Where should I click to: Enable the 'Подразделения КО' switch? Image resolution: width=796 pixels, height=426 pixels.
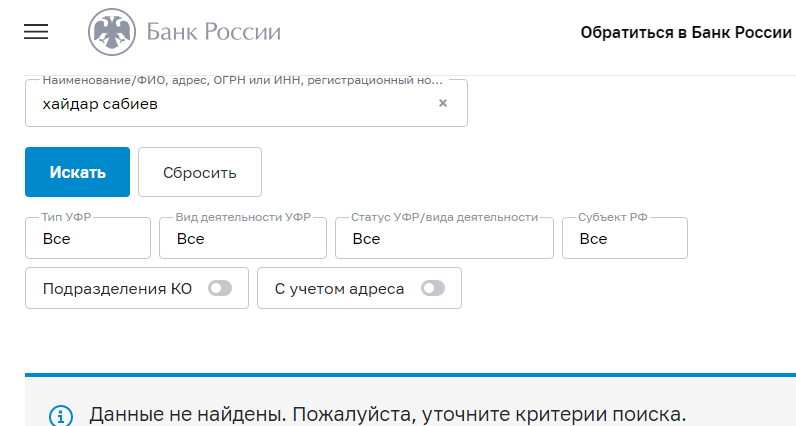tap(219, 289)
